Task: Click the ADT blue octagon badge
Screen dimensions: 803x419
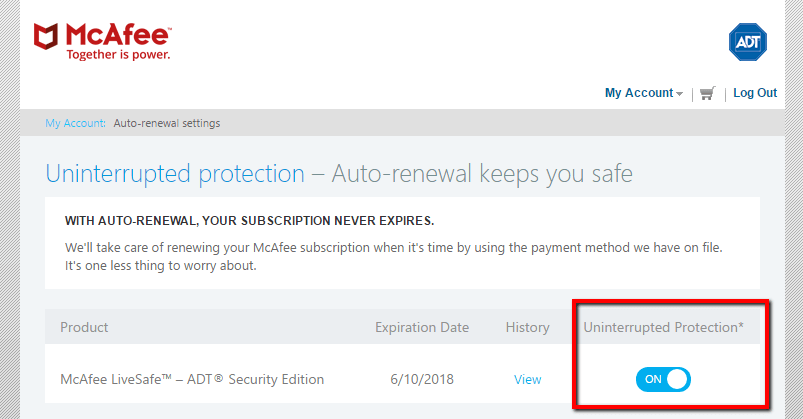Action: [x=748, y=42]
